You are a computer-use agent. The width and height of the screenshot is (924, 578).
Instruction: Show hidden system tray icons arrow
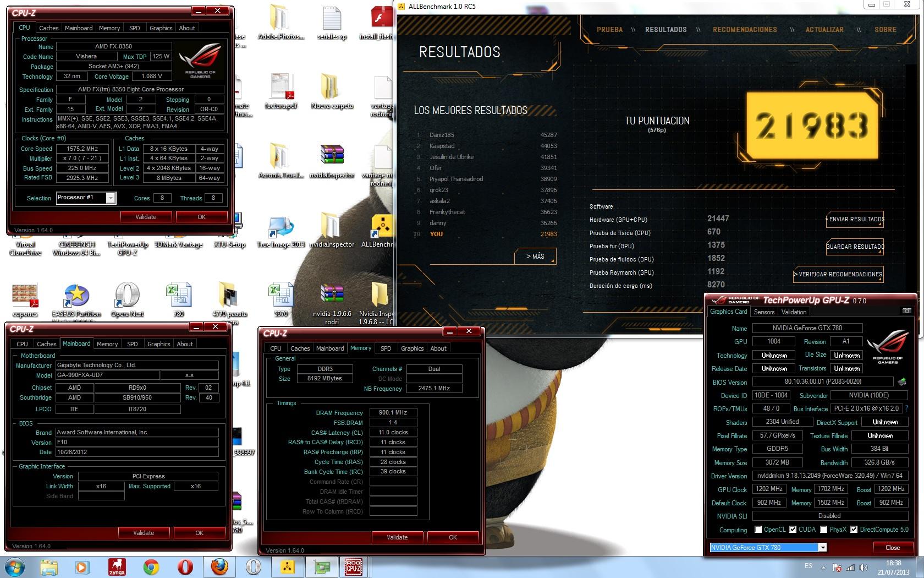(823, 568)
